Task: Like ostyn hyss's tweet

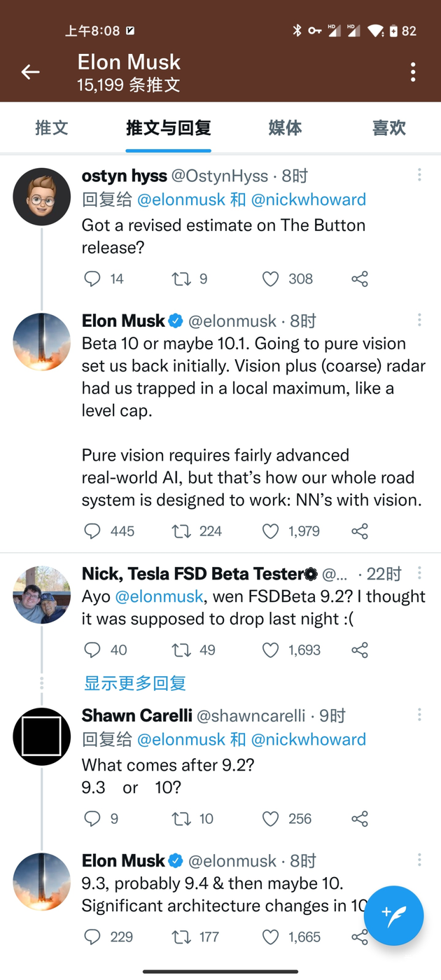Action: [270, 279]
